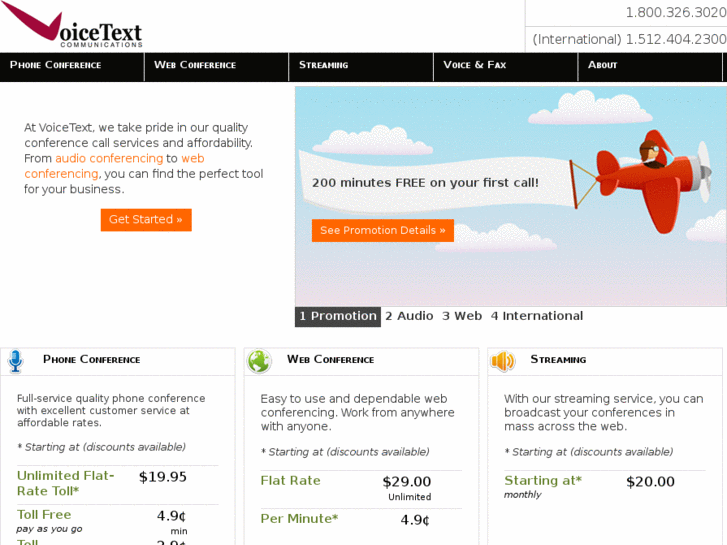
Task: Click the Get Started button
Action: coord(146,219)
